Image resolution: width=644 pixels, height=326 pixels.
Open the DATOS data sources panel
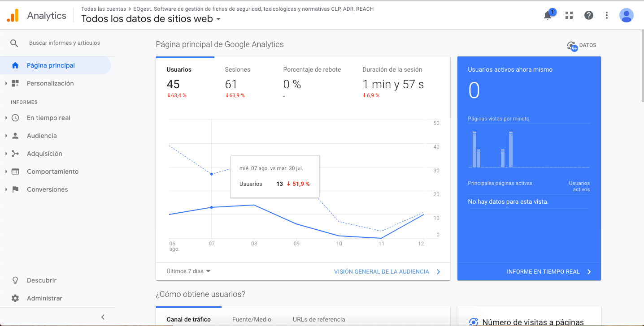pos(581,45)
